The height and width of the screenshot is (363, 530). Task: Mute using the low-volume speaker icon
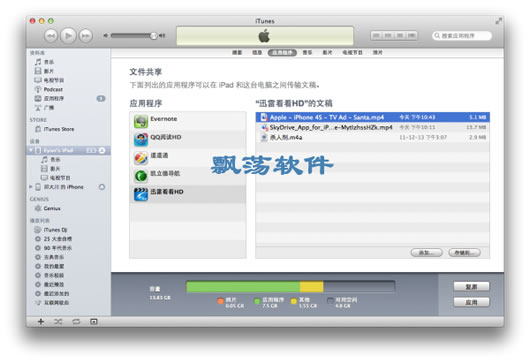(x=105, y=35)
